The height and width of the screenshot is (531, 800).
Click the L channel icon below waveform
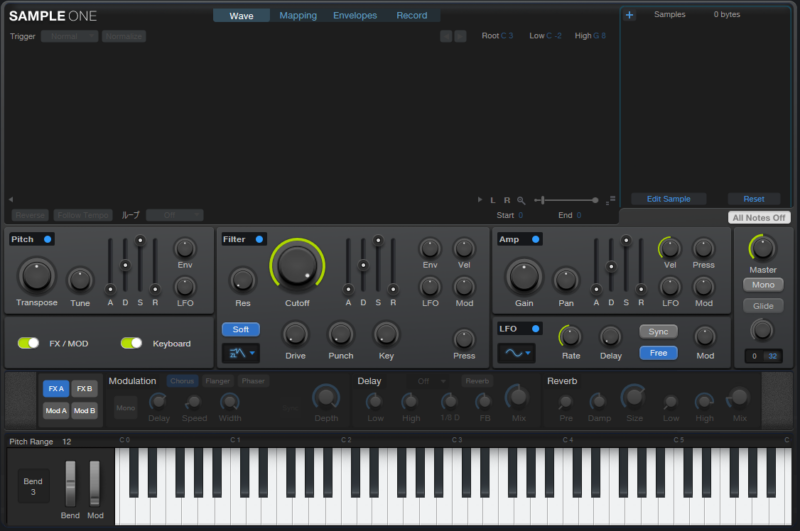(492, 200)
